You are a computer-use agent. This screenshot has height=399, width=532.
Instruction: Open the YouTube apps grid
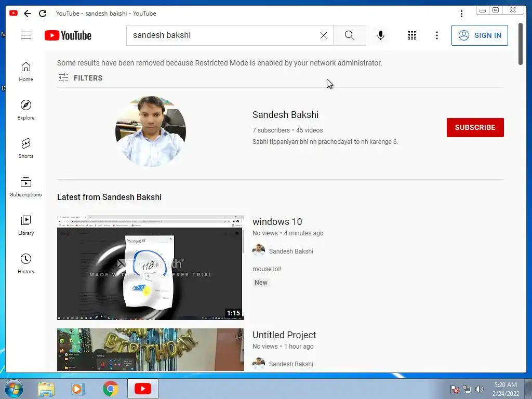412,35
